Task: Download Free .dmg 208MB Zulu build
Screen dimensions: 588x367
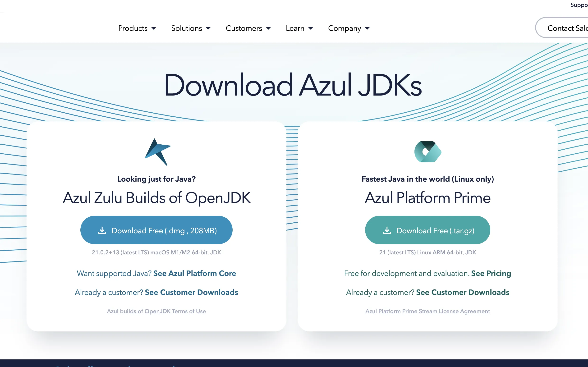Action: (156, 230)
